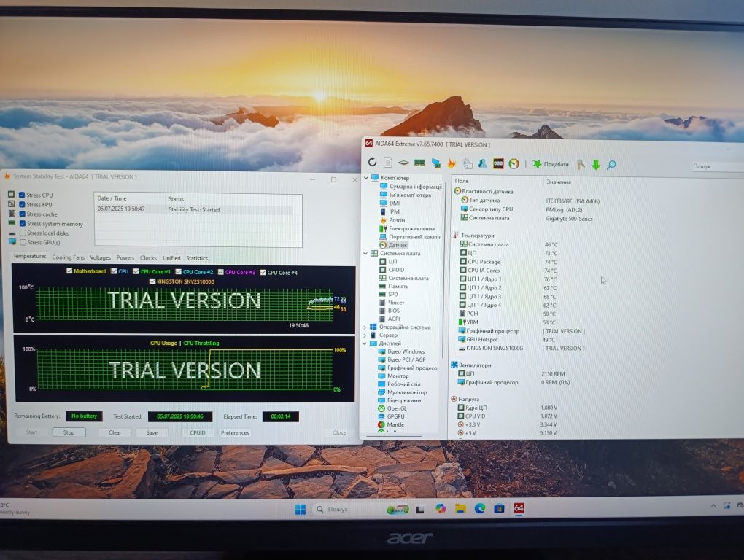Image resolution: width=744 pixels, height=560 pixels.
Task: Switch to the Cooling Fans tab
Action: click(69, 257)
